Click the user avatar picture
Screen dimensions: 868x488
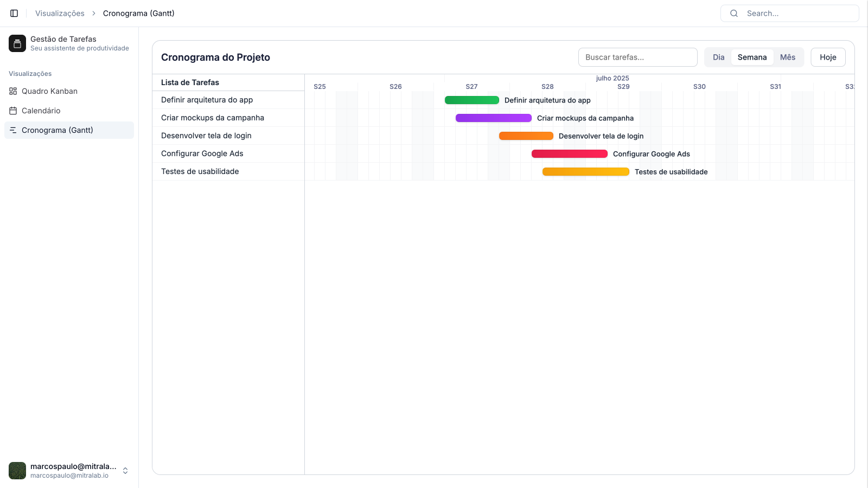click(x=17, y=471)
